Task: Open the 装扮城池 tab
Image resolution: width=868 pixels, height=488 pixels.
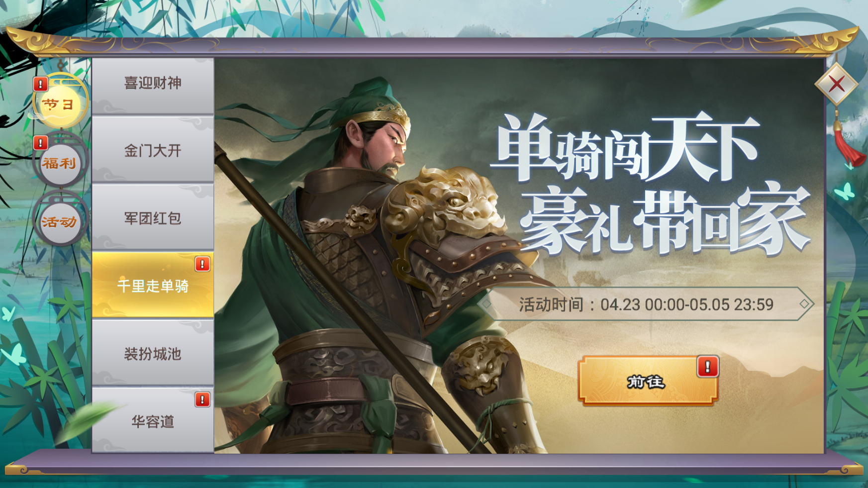Action: [x=153, y=353]
